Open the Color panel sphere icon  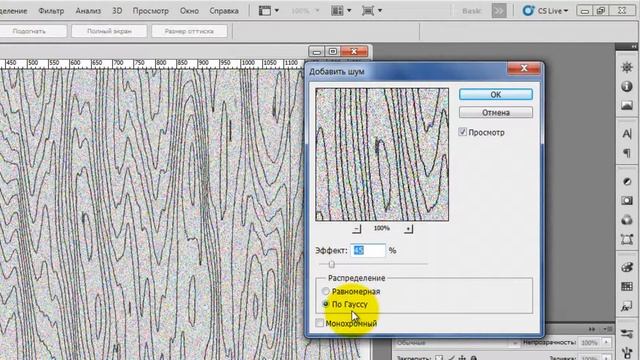pos(627,220)
